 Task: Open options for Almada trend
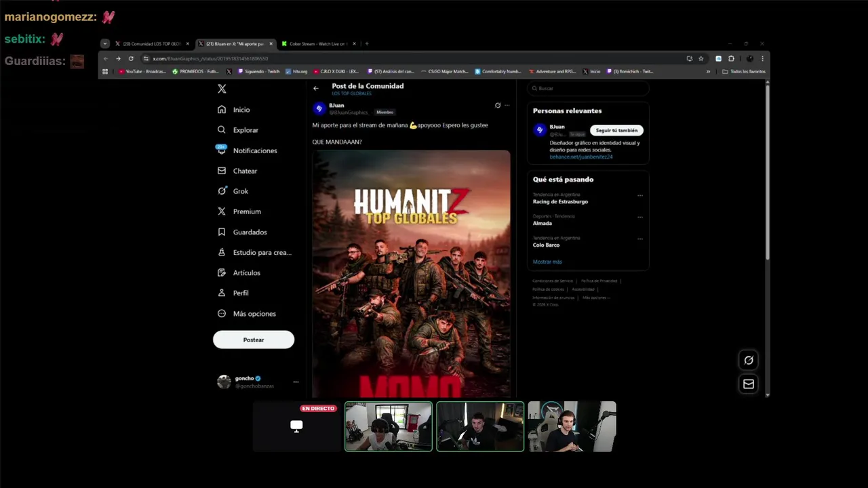point(639,218)
